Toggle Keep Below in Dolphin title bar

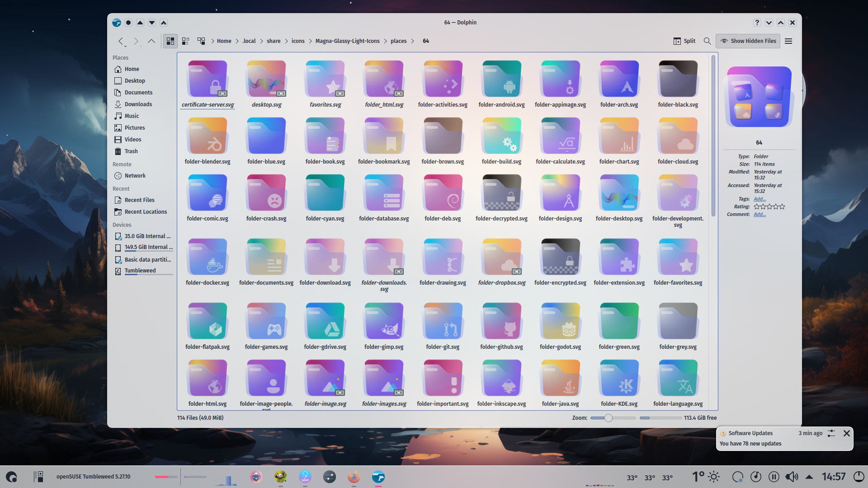(x=152, y=23)
